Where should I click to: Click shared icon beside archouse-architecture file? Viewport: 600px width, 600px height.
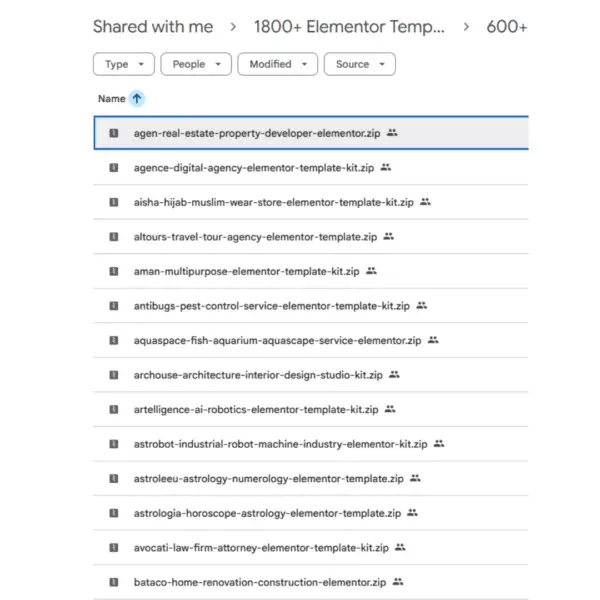pos(395,375)
